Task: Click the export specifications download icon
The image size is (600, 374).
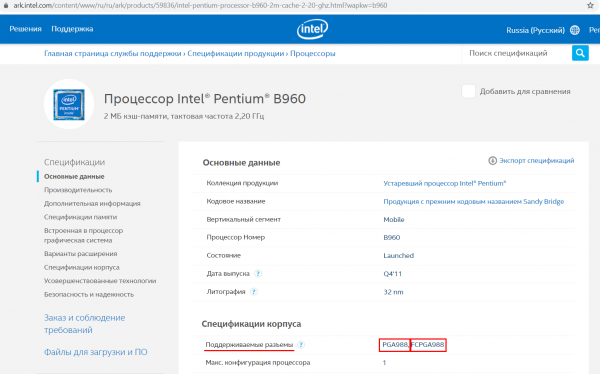Action: [492, 160]
